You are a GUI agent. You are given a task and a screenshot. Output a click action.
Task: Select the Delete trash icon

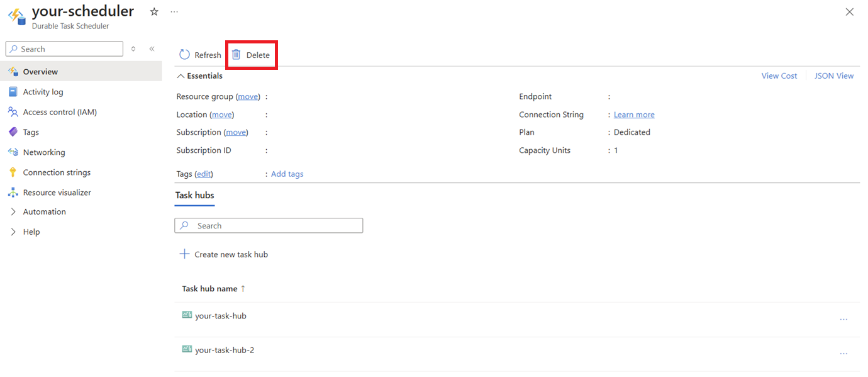[235, 54]
